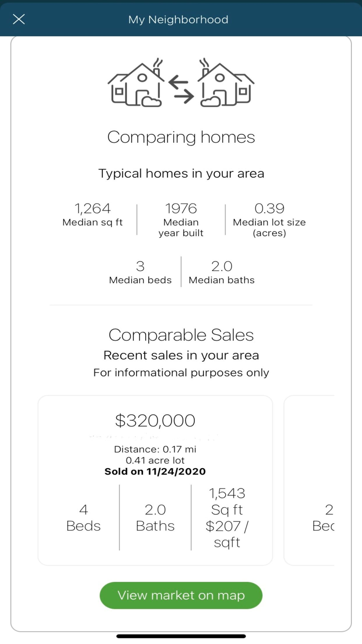This screenshot has width=362, height=644.
Task: Tap the My Neighborhood header title
Action: coord(178,20)
